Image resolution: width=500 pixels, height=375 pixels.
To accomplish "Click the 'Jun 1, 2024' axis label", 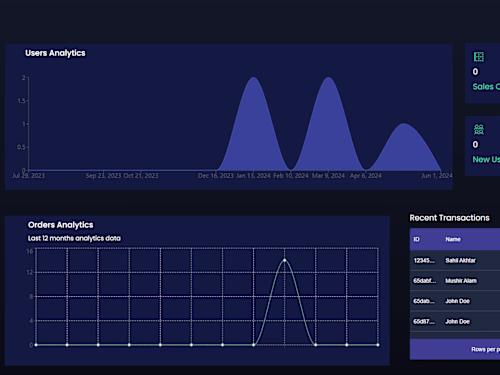I will (437, 176).
